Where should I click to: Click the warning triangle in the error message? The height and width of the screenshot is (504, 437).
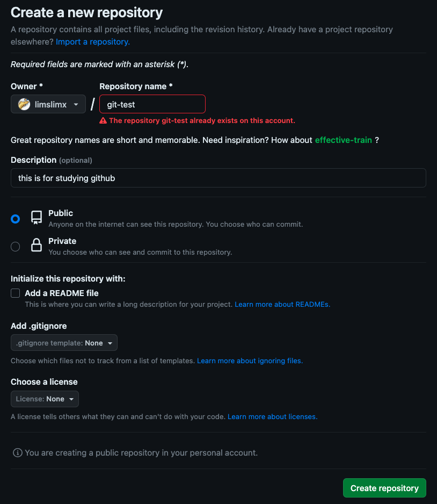[x=103, y=120]
